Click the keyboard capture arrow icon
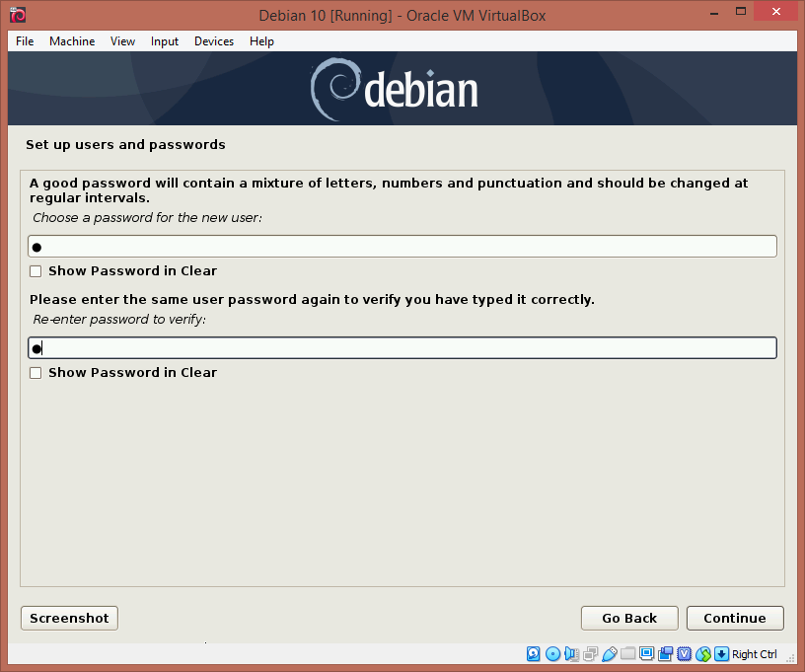 pyautogui.click(x=721, y=653)
